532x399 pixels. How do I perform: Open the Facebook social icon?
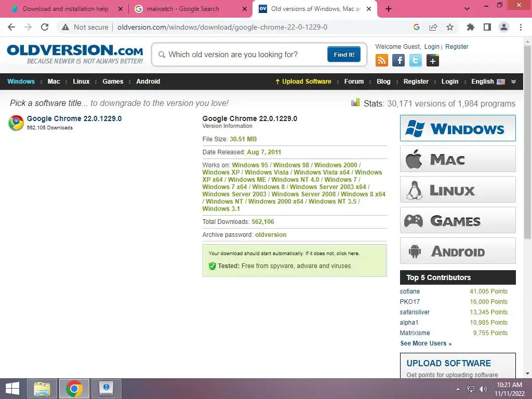pos(398,60)
